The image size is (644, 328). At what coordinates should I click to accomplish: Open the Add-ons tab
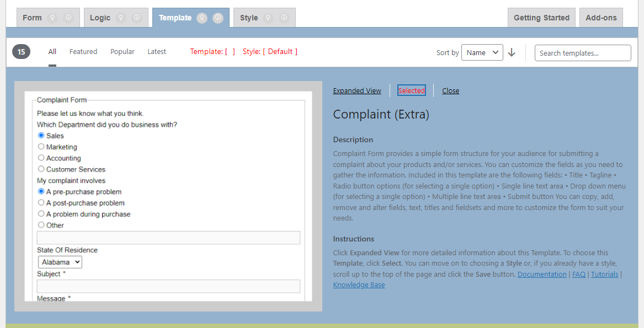click(601, 18)
